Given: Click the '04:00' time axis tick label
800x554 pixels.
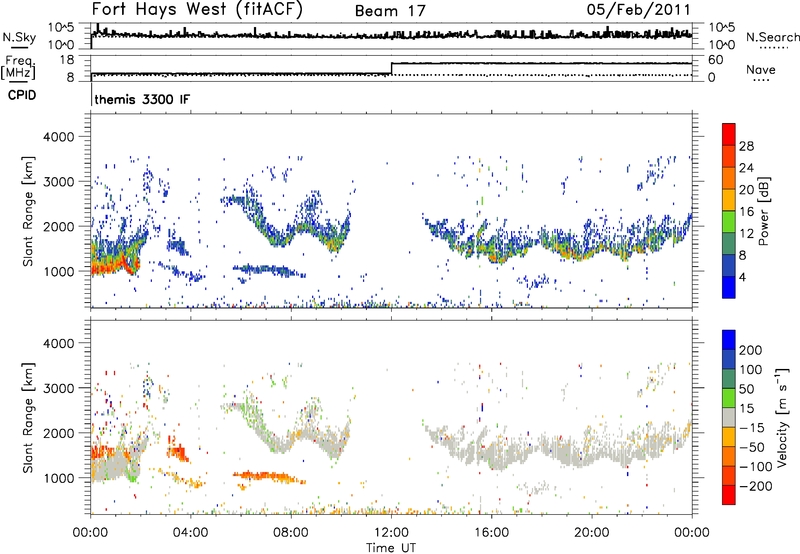Looking at the screenshot, I should coord(190,533).
